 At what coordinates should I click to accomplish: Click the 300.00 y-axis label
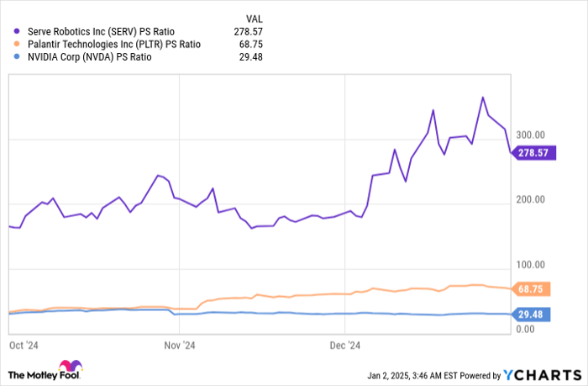click(532, 135)
